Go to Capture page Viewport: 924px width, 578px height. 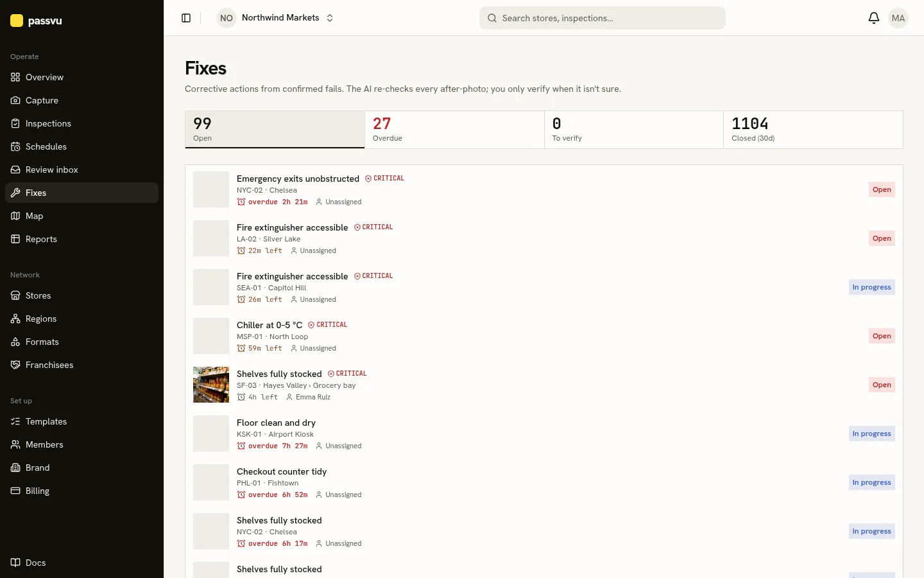81,100
